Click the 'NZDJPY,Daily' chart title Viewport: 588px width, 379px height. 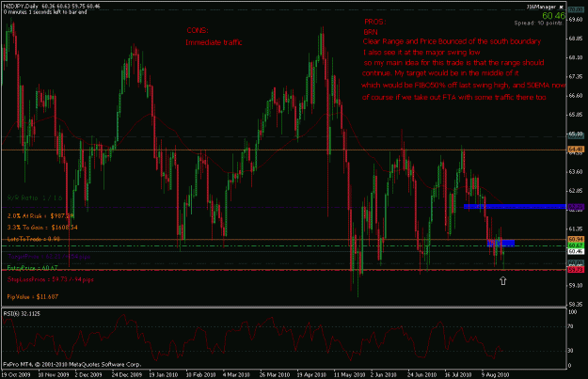[x=21, y=7]
